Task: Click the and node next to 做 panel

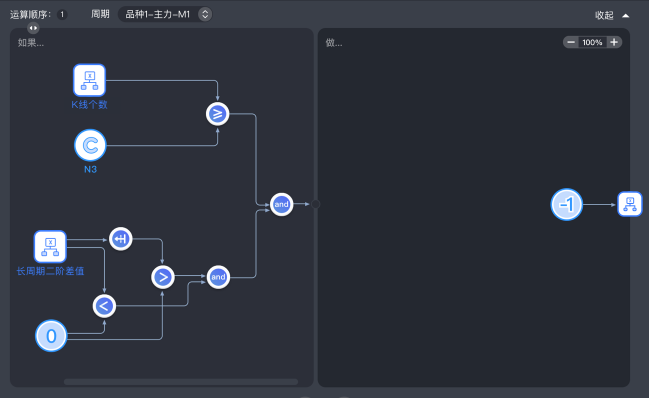Action: 281,204
